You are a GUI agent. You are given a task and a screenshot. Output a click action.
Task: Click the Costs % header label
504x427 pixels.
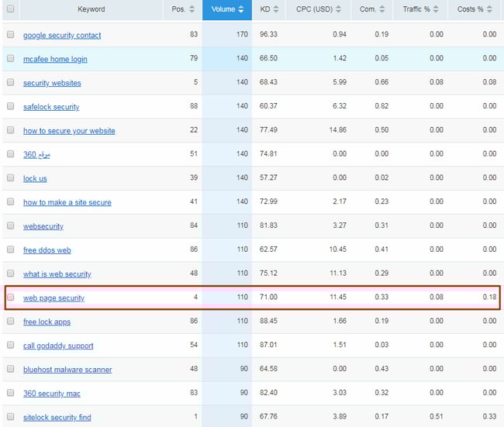coord(470,9)
